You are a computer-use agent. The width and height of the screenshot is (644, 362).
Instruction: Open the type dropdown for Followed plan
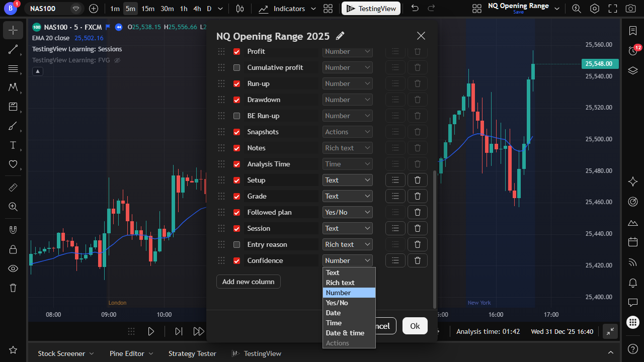coord(348,212)
